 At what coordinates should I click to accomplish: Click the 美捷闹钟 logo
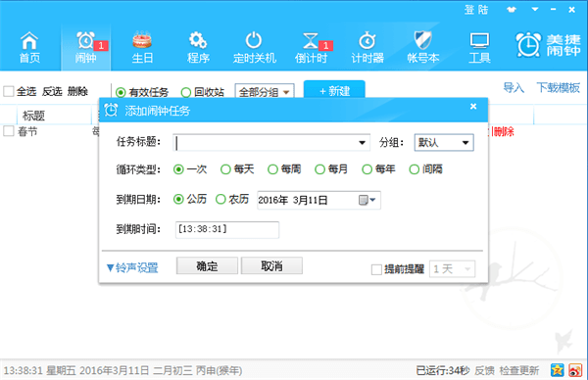548,45
